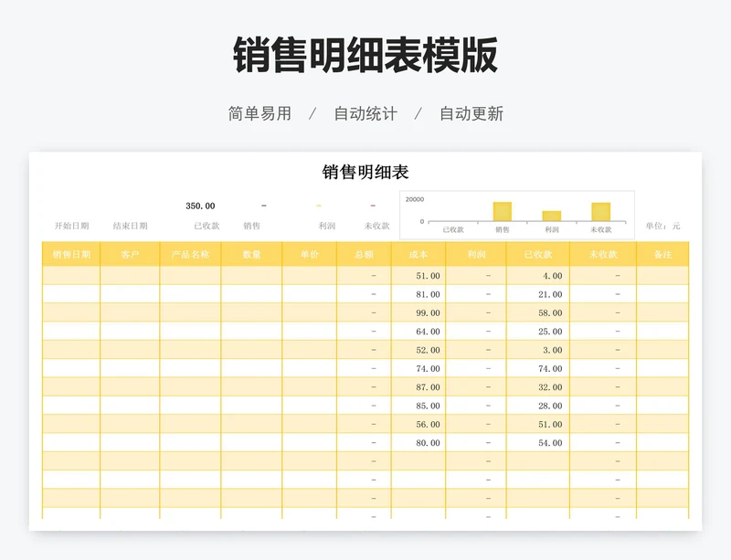Select the 利润 table column header

point(476,254)
